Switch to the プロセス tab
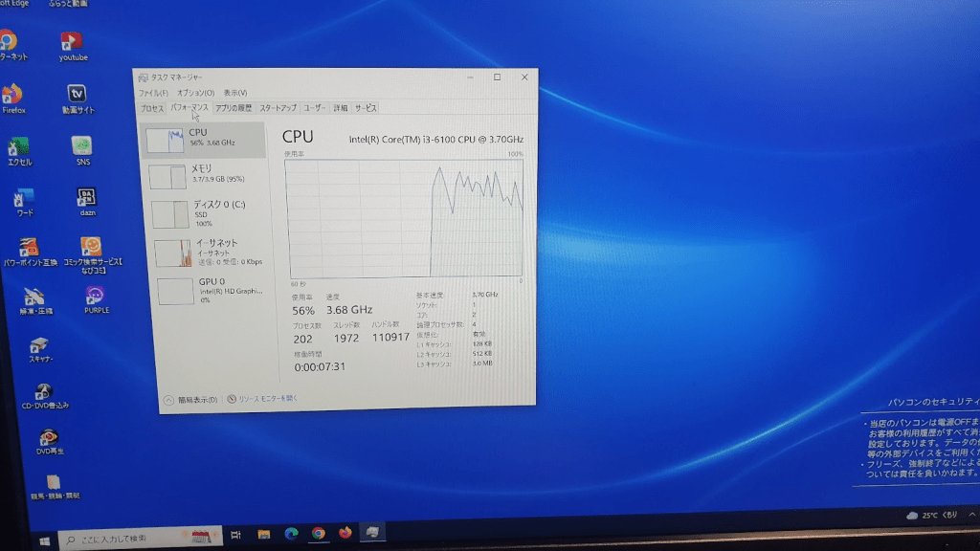Image resolution: width=980 pixels, height=551 pixels. (152, 108)
